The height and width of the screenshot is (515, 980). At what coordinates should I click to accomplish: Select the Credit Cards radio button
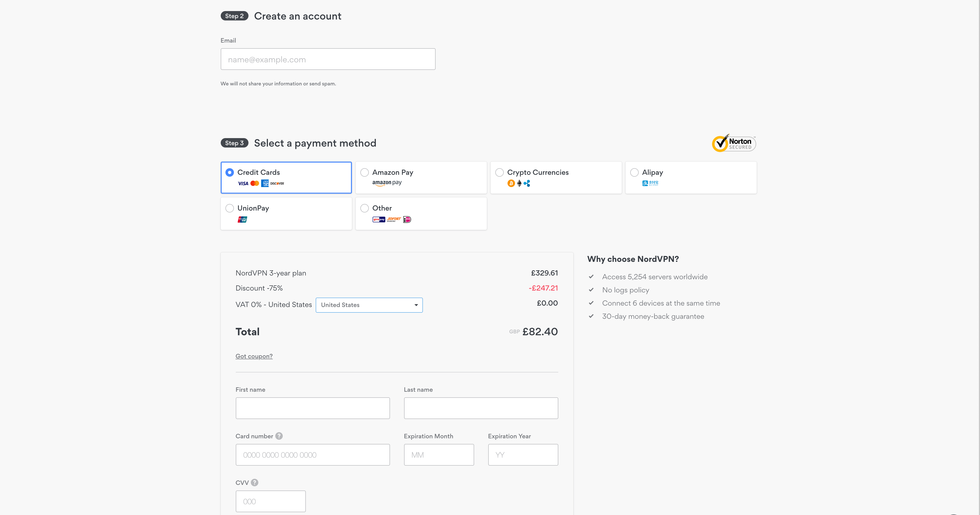click(230, 172)
